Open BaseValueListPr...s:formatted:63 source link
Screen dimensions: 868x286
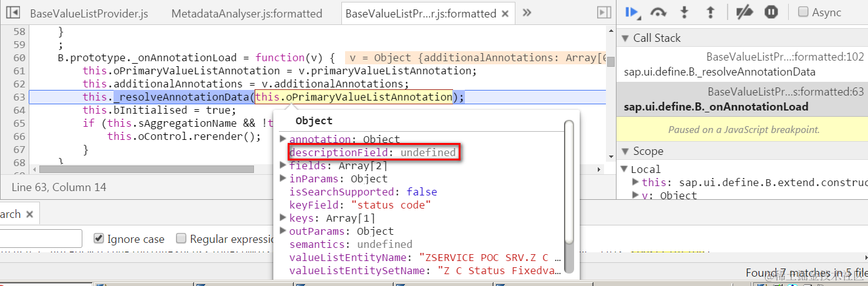point(786,92)
